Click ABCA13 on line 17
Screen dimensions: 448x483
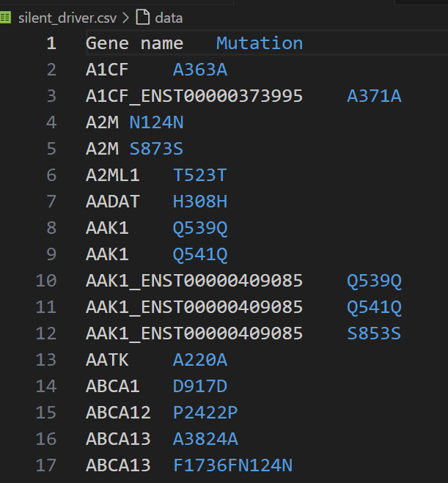[118, 465]
